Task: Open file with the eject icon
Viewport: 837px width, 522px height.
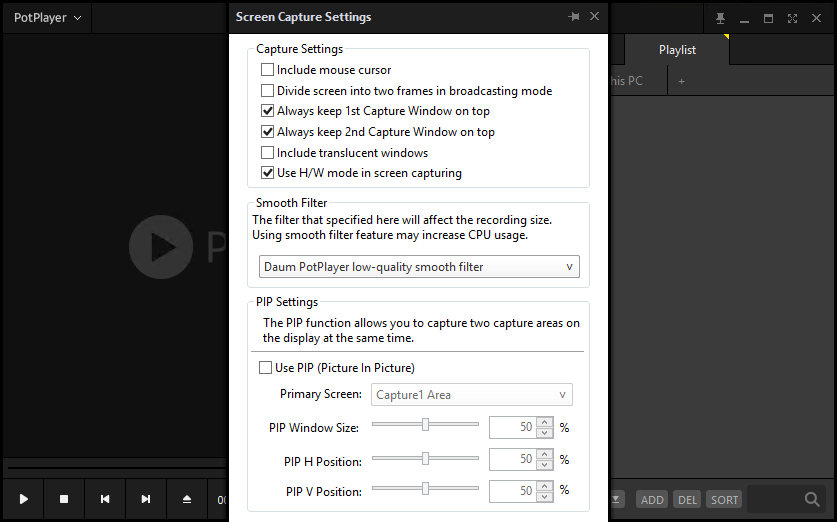Action: pos(187,499)
